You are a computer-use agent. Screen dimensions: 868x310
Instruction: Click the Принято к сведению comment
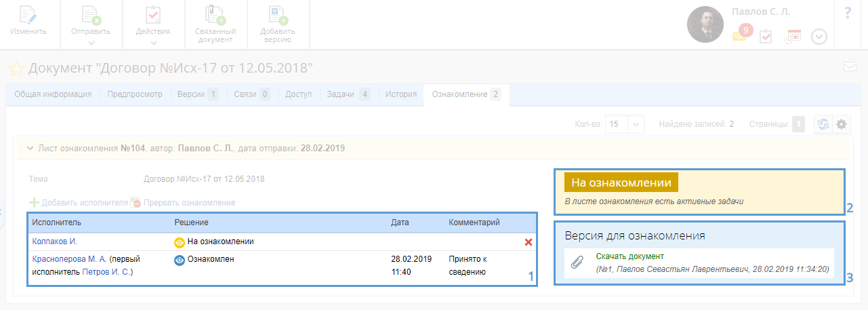tap(468, 265)
